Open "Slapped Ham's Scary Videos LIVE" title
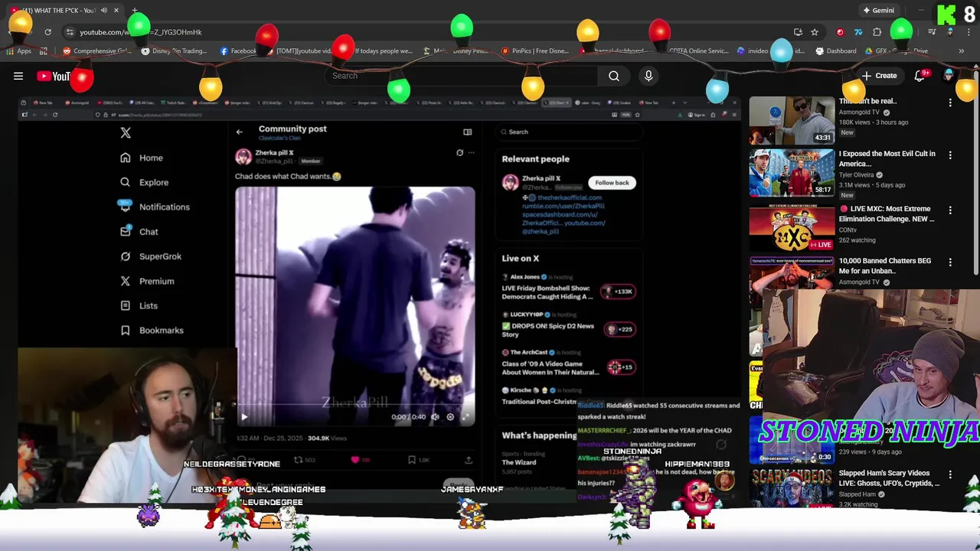 point(889,478)
